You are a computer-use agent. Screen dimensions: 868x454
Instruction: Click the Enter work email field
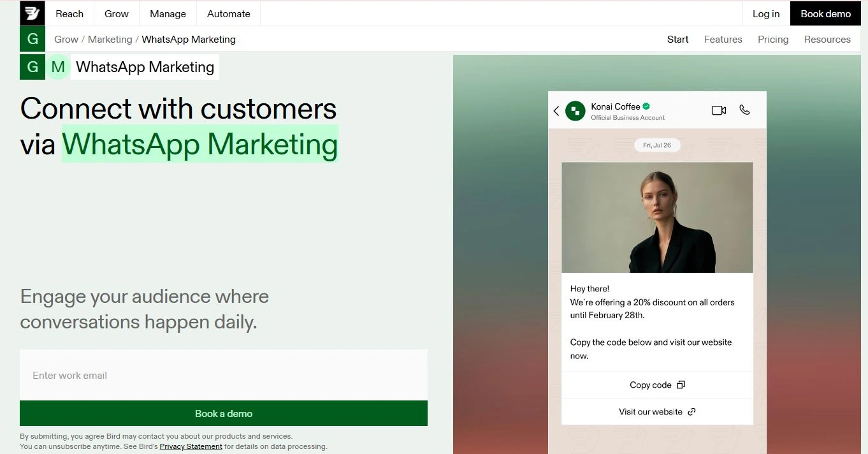224,375
